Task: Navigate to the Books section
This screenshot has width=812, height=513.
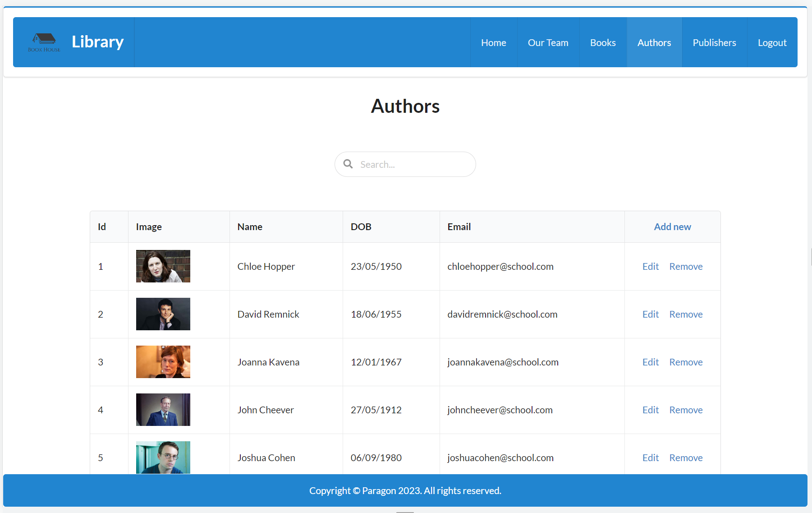Action: click(603, 42)
